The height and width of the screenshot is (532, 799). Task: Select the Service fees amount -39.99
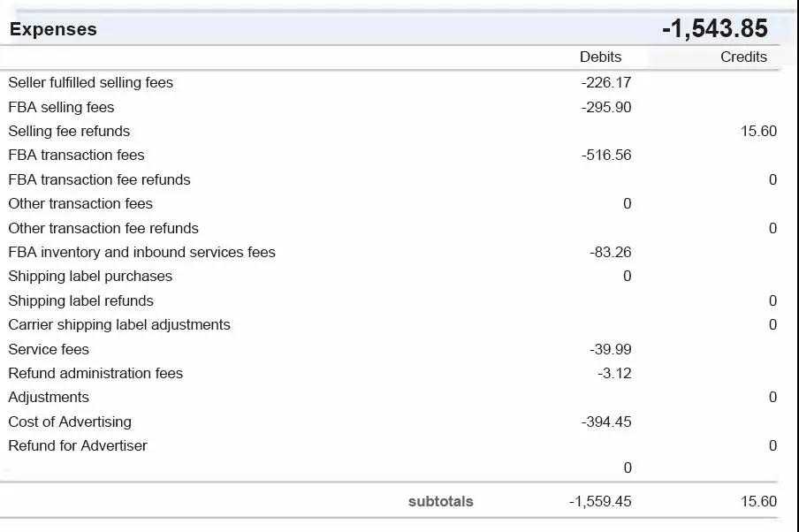point(610,349)
